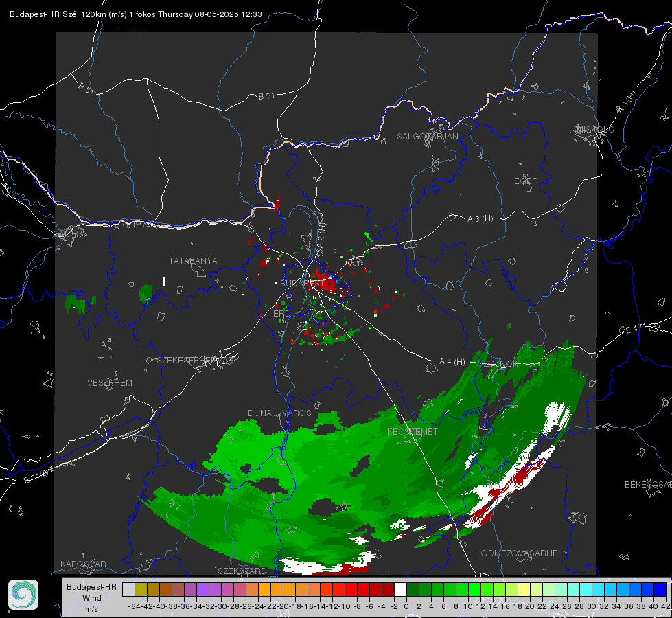Click the A 2 (H) road label

321,236
